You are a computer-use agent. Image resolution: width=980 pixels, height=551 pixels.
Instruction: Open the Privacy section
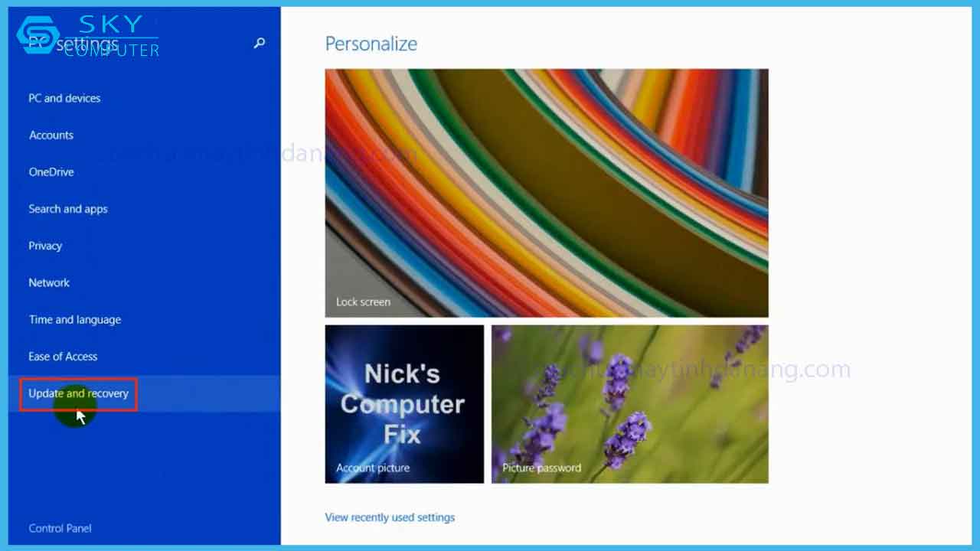tap(45, 246)
